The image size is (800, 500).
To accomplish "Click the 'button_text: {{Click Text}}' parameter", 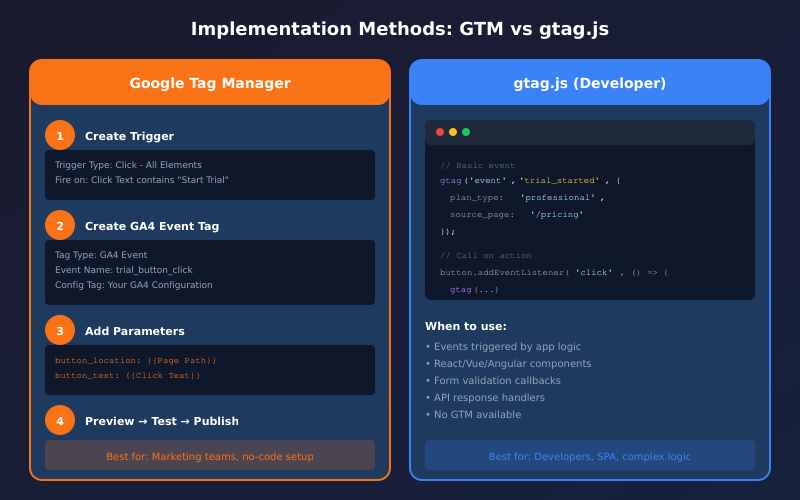I will point(128,375).
